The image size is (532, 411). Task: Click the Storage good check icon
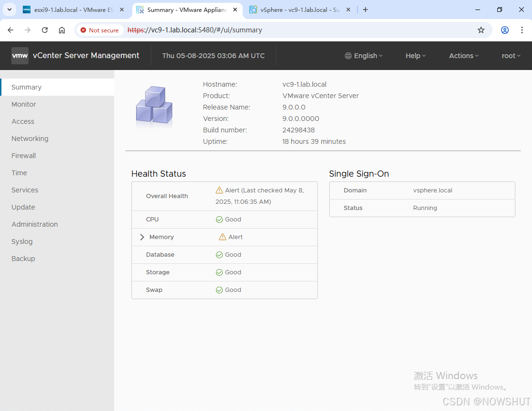pyautogui.click(x=219, y=272)
